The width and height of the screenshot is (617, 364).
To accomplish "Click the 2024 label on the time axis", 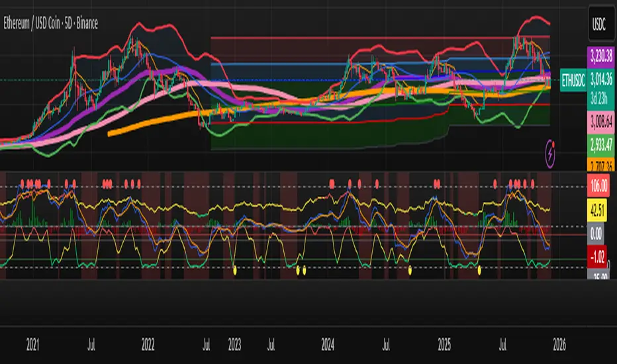I will click(x=327, y=345).
